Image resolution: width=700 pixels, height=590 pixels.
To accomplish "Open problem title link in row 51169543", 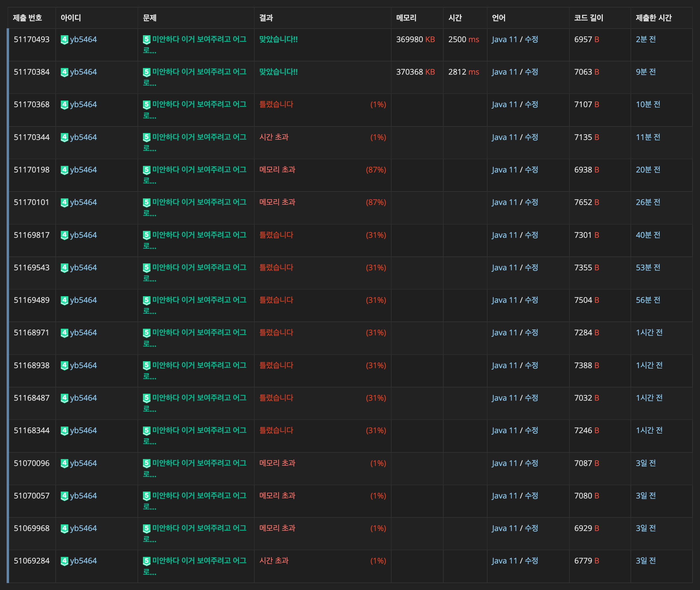I will 199,268.
